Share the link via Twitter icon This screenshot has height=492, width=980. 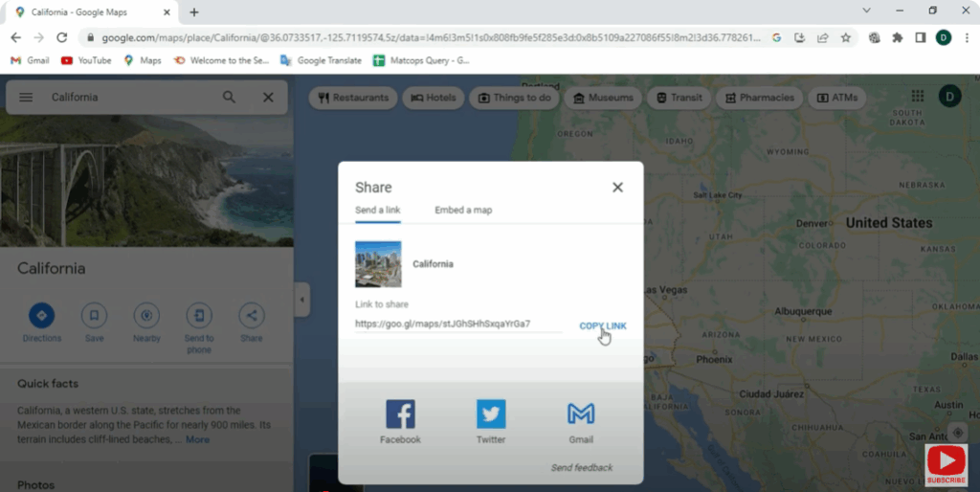click(x=491, y=414)
